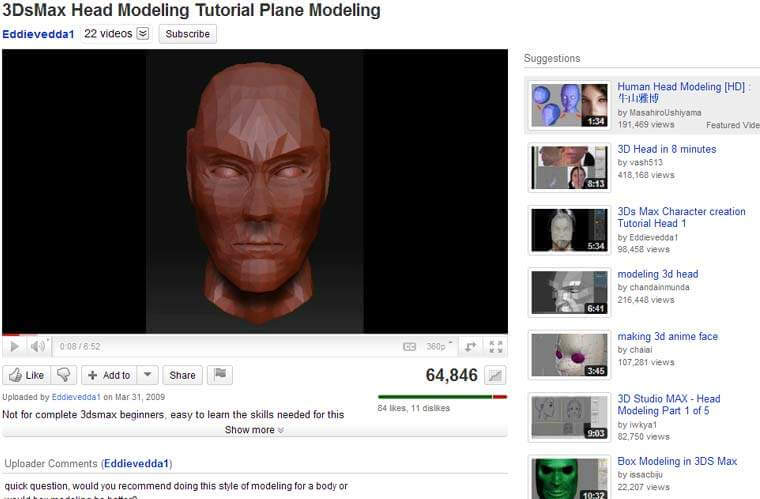Enter fullscreen mode in player
Viewport: 760px width, 499px height.
pos(494,347)
